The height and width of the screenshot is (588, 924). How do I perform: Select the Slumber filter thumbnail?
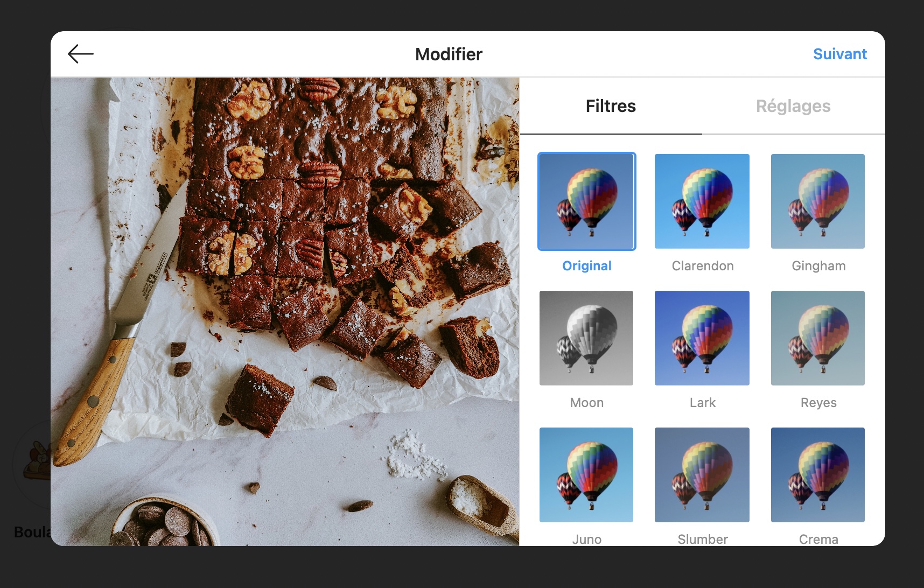(x=702, y=475)
